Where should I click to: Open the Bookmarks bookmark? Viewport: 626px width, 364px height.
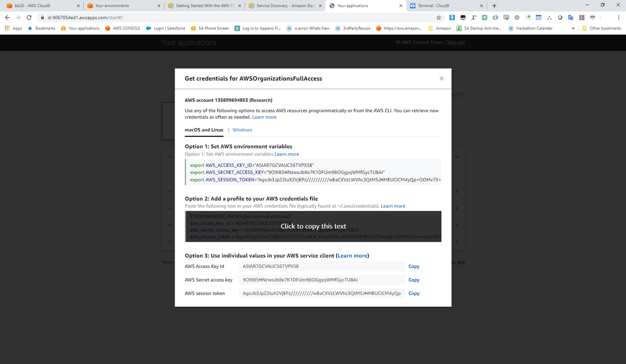pos(41,28)
